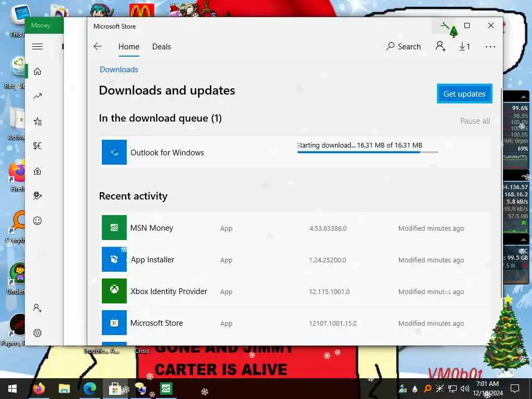Open Markets trend icon in Money sidebar
Image resolution: width=532 pixels, height=399 pixels.
coord(37,96)
